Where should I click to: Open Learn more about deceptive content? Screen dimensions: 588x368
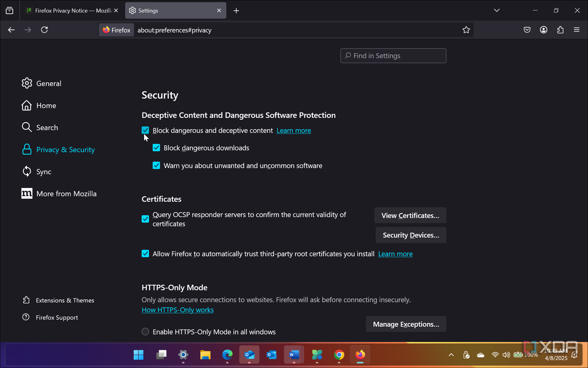(x=294, y=130)
